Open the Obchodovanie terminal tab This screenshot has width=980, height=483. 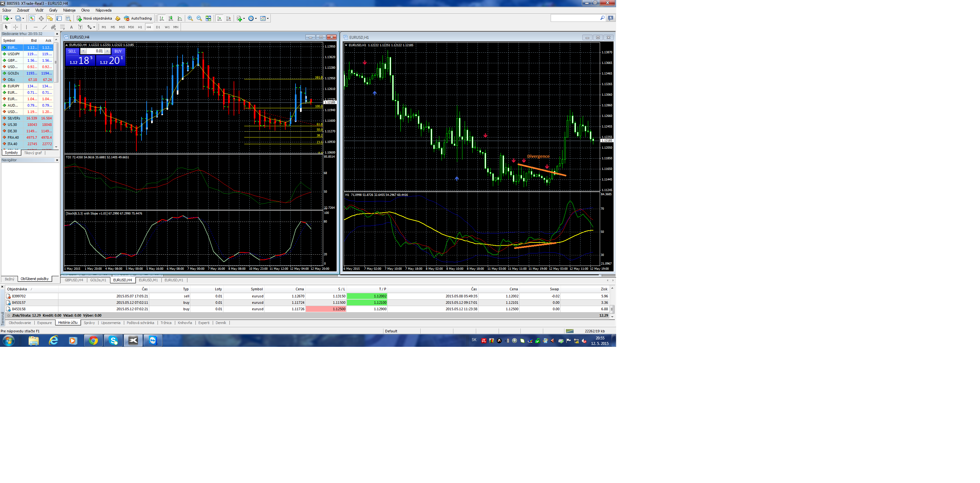[20, 323]
